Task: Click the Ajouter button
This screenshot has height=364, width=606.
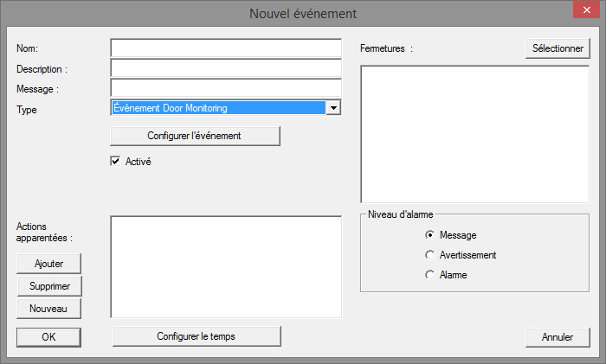Action: 48,263
